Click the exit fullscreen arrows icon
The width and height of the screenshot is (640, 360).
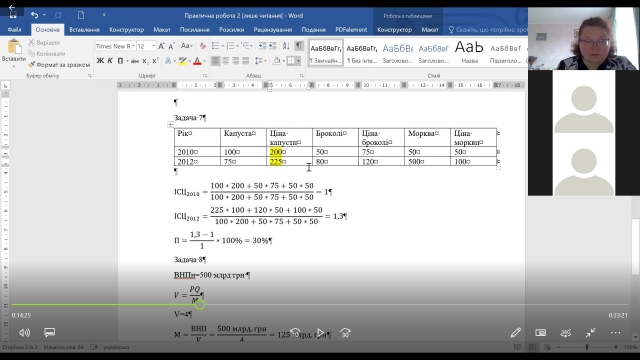click(590, 333)
